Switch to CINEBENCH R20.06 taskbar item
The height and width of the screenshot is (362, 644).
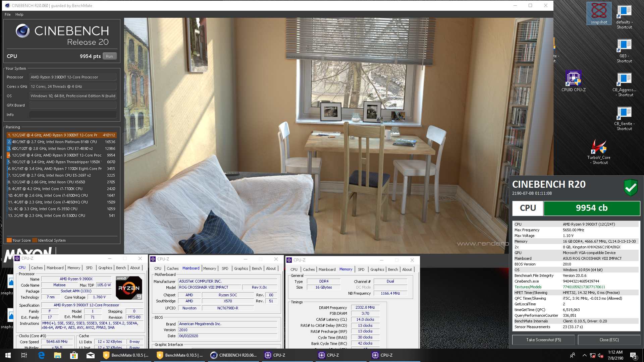(233, 355)
